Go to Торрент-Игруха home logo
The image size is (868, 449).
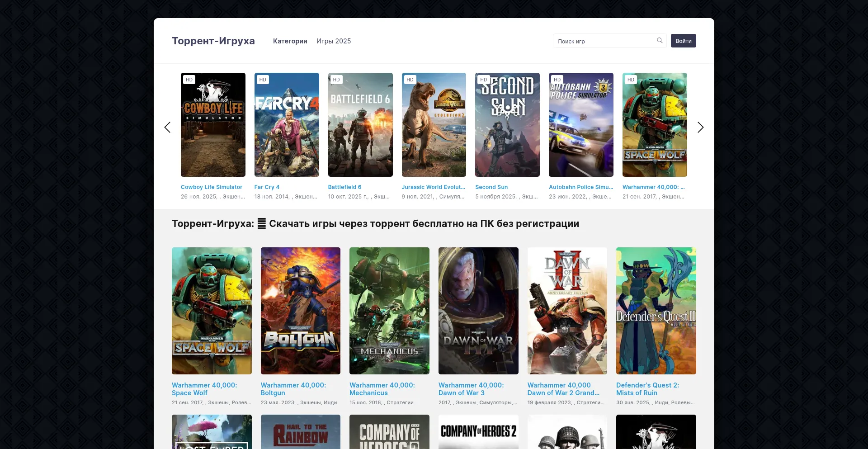click(x=213, y=41)
